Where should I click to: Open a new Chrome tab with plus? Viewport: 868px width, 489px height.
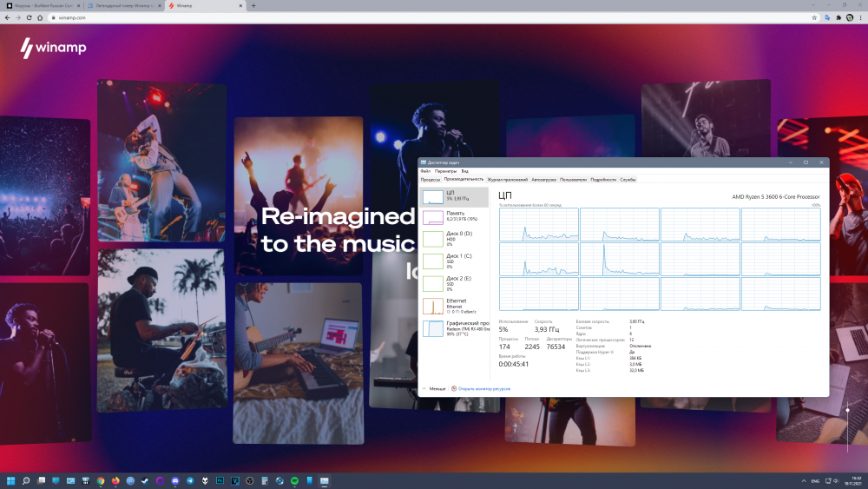253,5
